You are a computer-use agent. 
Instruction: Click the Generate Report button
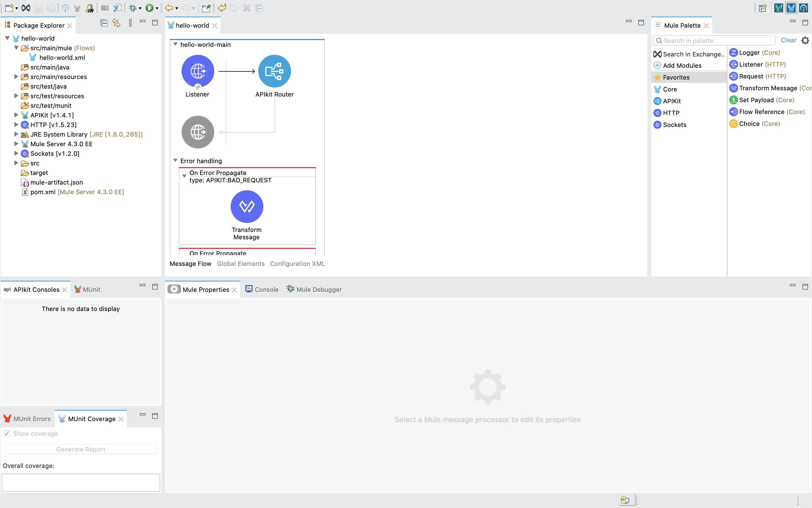81,449
